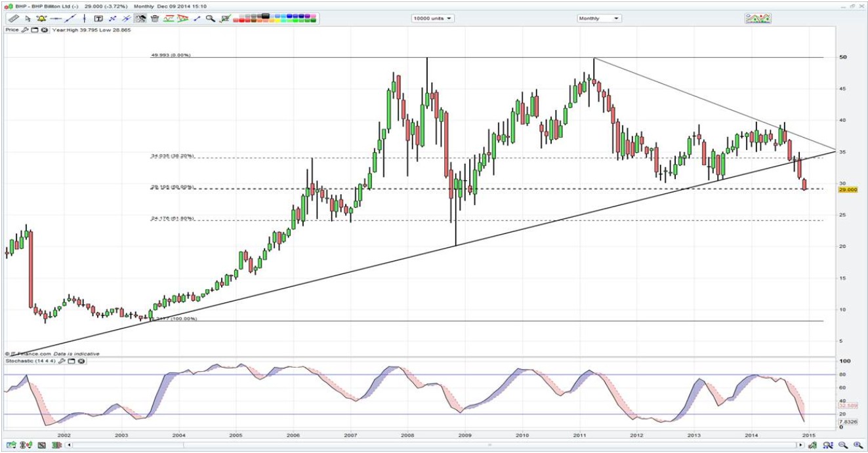Viewport: 868px width, 453px height.
Task: Select the vertical line drawing tool
Action: coord(84,18)
